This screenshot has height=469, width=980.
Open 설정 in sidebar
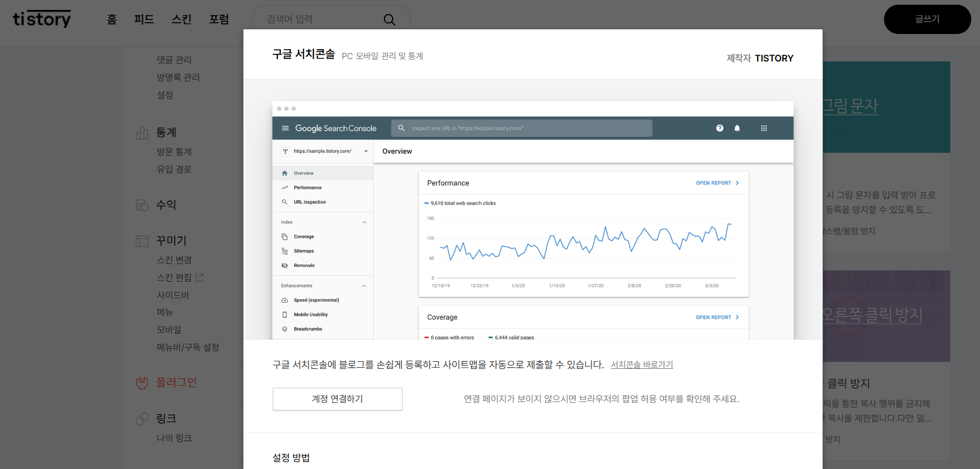click(165, 95)
